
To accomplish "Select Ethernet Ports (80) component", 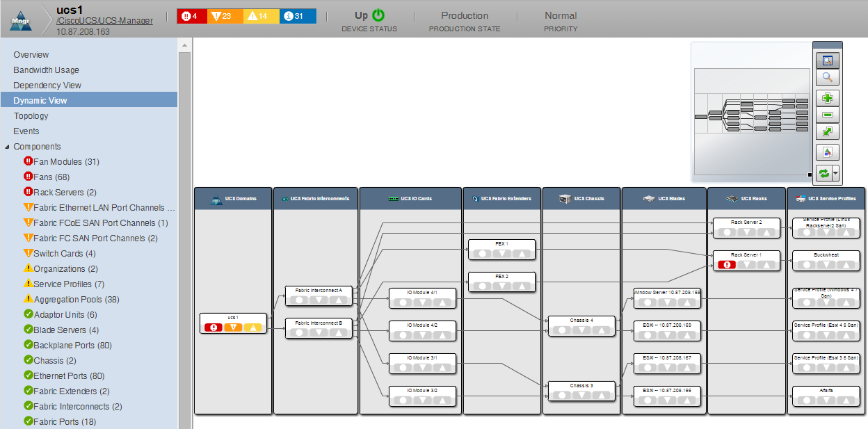I will coord(69,376).
